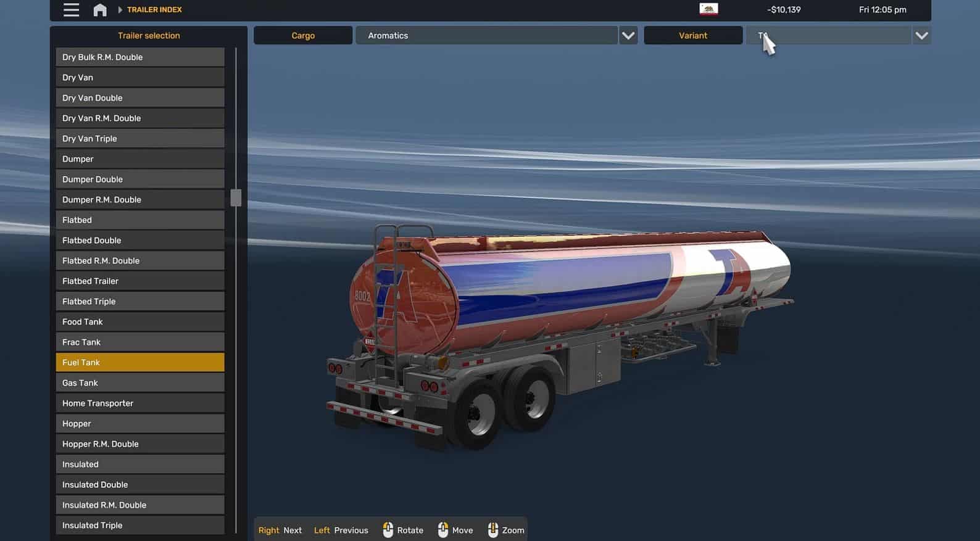Click the trailer list scrollbar handle
The height and width of the screenshot is (541, 980).
pos(236,198)
